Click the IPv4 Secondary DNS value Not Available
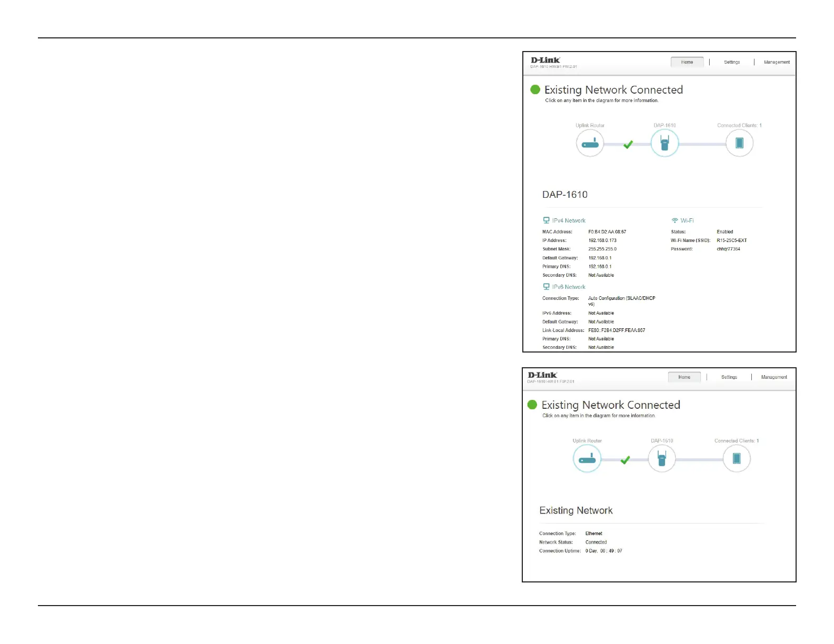 pos(601,275)
